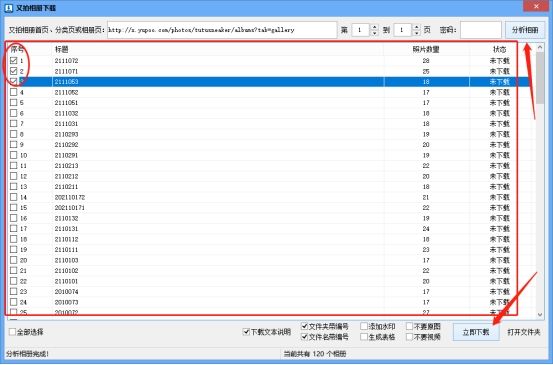Select album title 2110212
The width and height of the screenshot is (553, 365).
(66, 176)
